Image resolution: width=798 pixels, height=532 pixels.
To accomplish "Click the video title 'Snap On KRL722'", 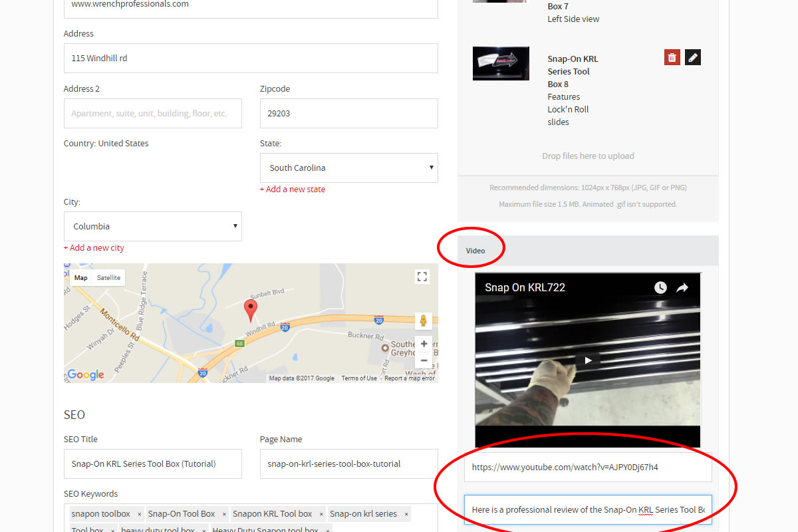I will coord(525,287).
